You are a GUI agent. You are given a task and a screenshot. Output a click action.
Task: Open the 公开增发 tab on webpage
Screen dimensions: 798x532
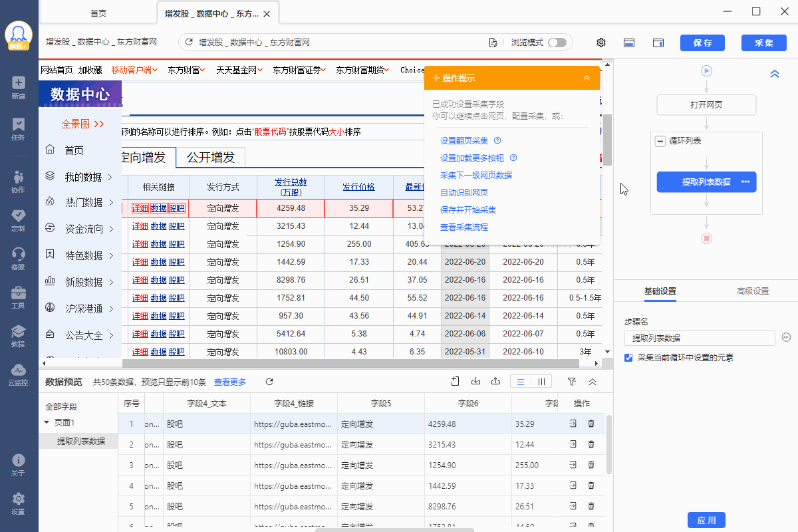[211, 158]
